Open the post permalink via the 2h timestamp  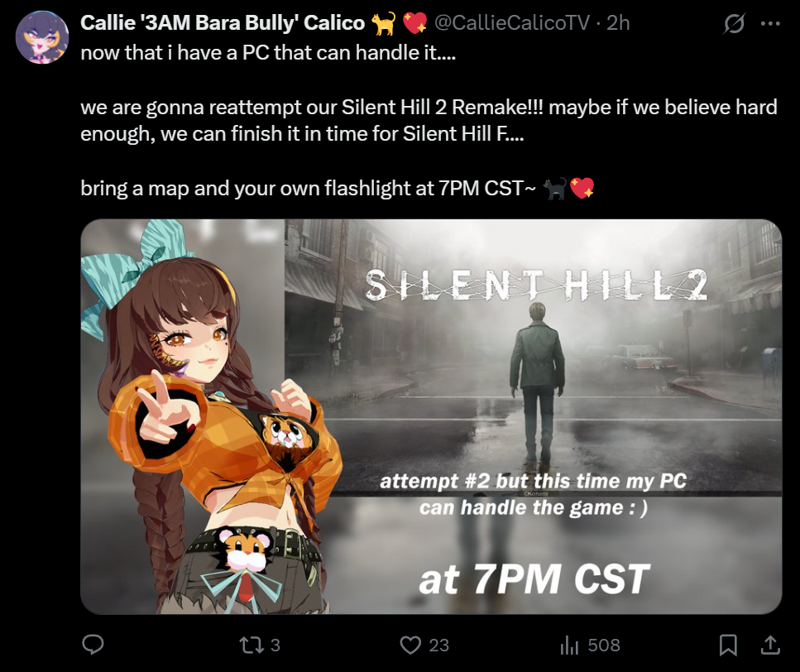point(618,23)
